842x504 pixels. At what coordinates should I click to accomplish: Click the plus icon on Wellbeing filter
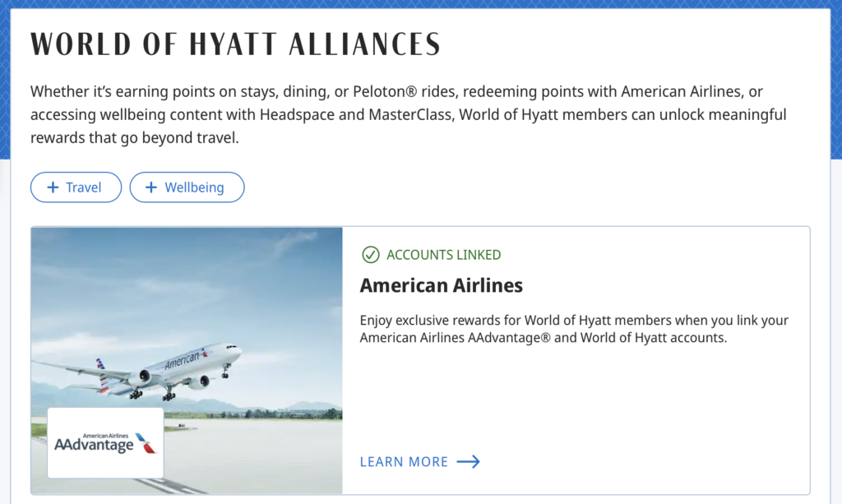point(150,187)
